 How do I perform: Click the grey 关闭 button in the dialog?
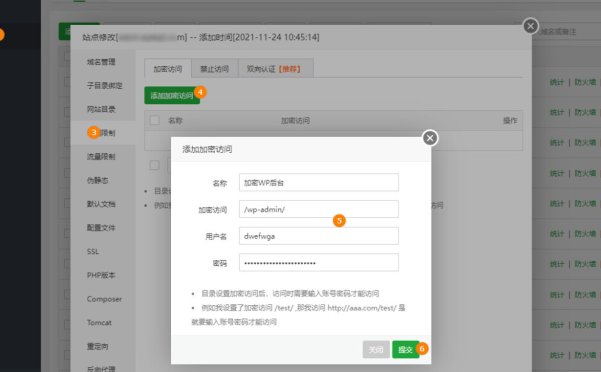(376, 349)
